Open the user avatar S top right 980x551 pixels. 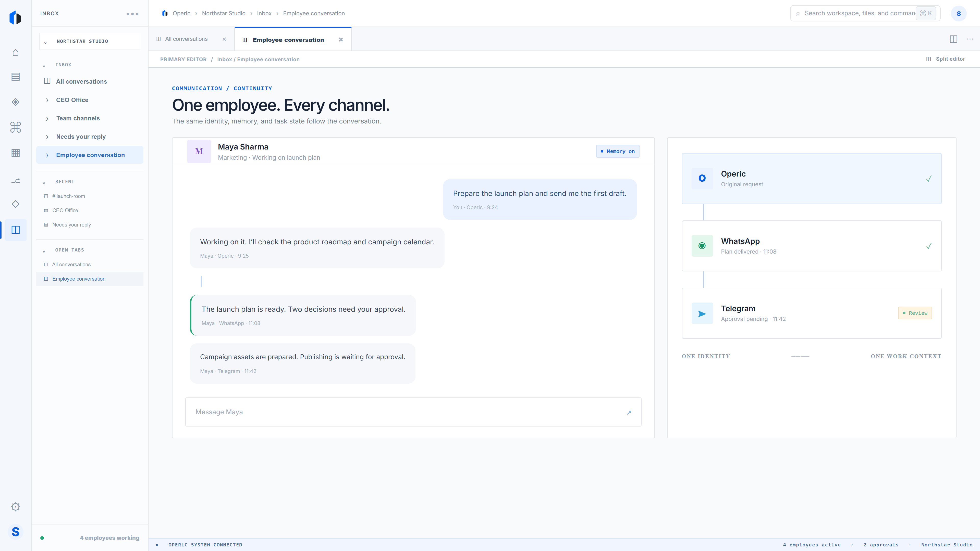(x=959, y=14)
